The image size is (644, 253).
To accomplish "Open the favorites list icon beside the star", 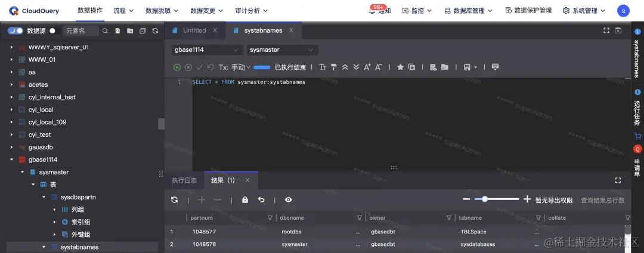I will coord(411,67).
